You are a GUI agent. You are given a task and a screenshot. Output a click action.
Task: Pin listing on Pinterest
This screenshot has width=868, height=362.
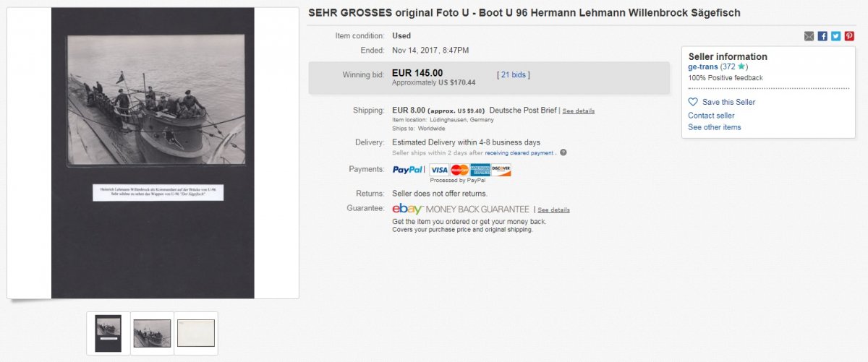(849, 36)
